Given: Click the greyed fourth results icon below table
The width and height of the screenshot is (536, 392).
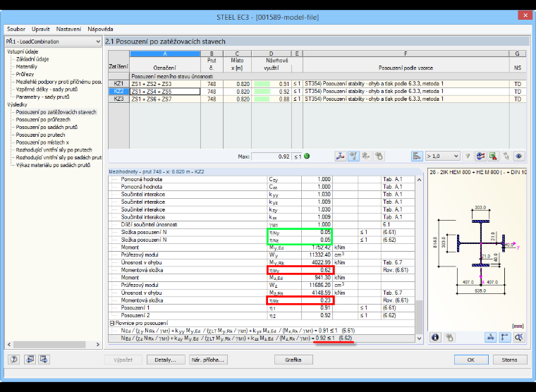Looking at the screenshot, I should tap(379, 157).
